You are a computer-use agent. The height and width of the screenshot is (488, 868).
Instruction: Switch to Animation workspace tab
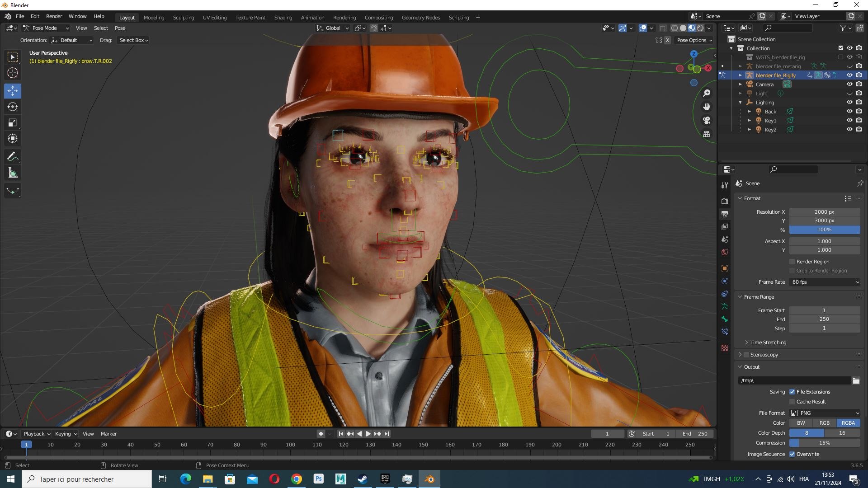click(x=312, y=18)
